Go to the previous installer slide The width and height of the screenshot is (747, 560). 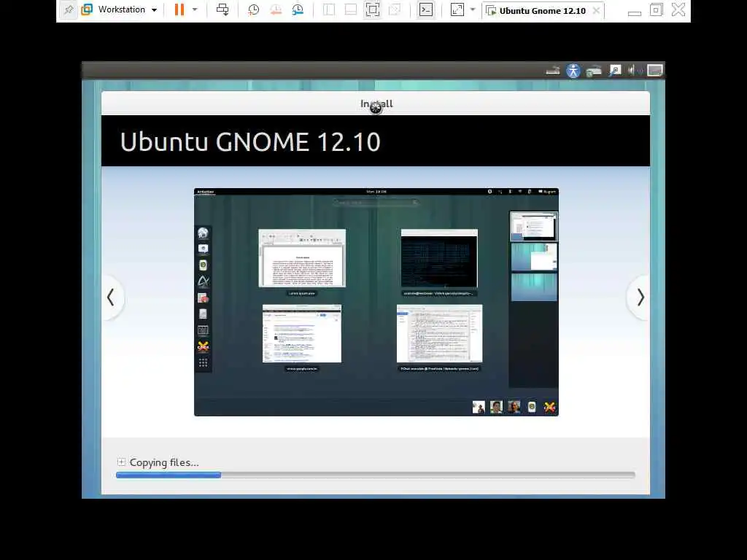tap(111, 297)
